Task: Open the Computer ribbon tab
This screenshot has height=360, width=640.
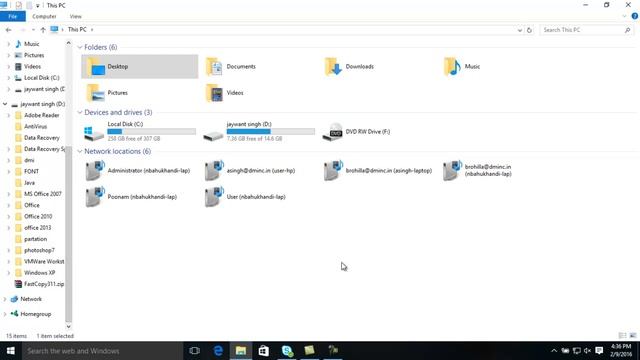Action: [x=44, y=16]
